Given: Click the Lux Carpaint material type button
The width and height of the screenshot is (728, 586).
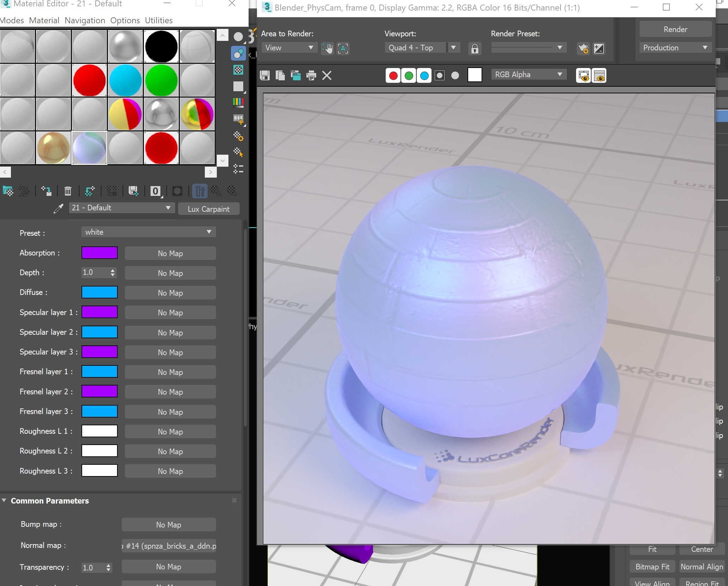Looking at the screenshot, I should pos(208,209).
